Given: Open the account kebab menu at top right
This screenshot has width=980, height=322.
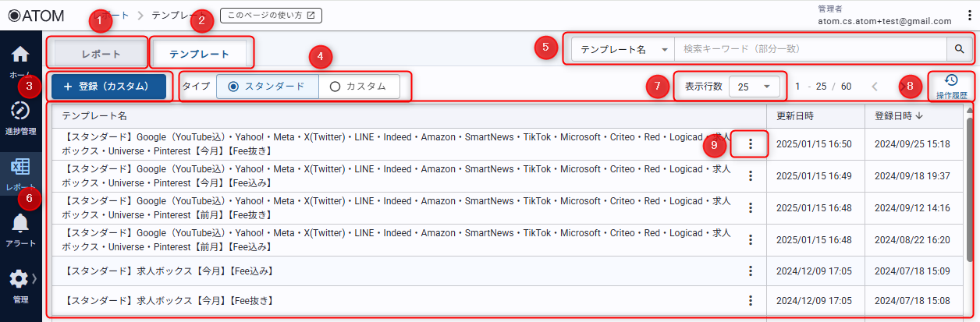Looking at the screenshot, I should click(x=968, y=15).
